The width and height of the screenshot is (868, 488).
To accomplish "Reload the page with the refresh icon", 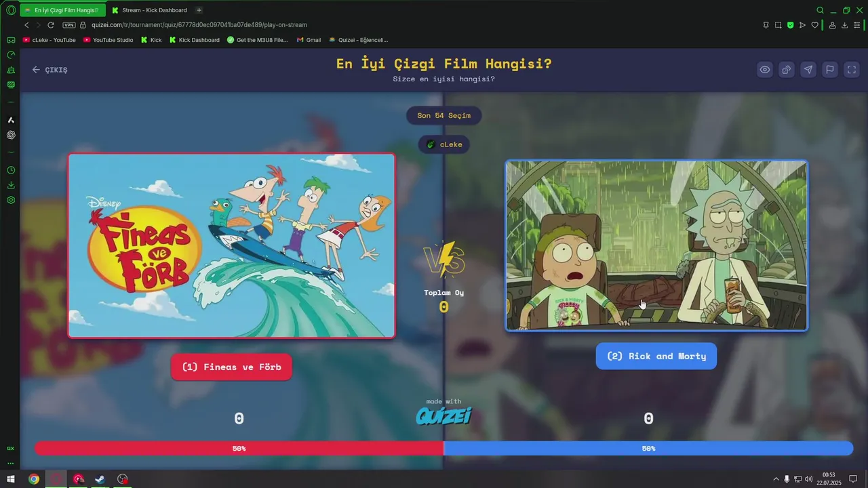I will click(x=51, y=25).
